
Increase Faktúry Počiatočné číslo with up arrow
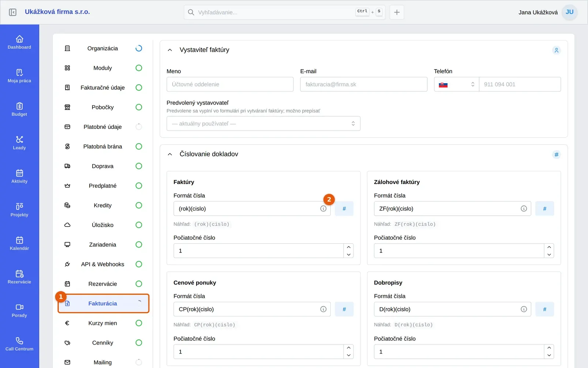pyautogui.click(x=349, y=247)
